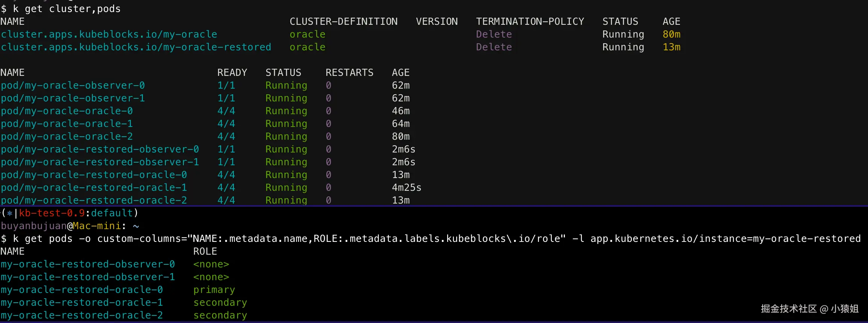Click the buyanbujuan username in the prompt
868x323 pixels.
pos(33,226)
